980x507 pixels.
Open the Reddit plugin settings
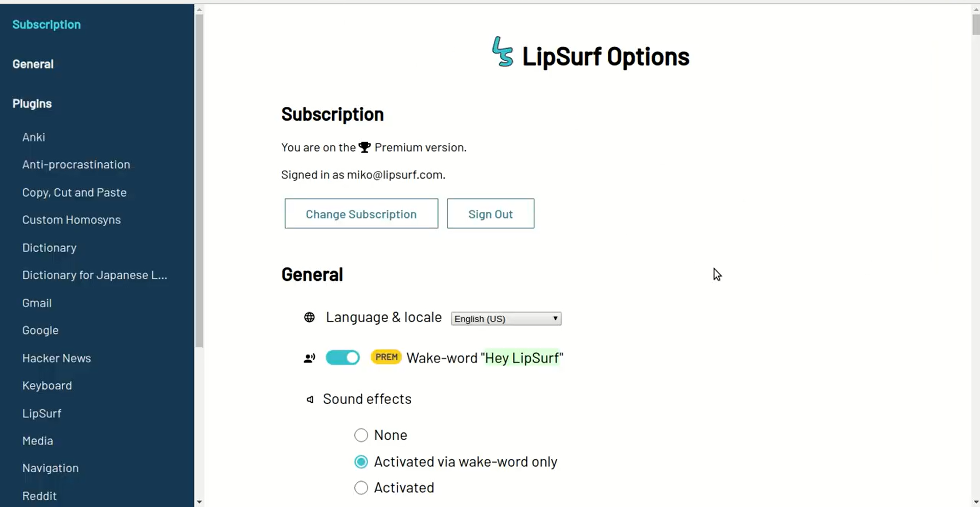click(x=39, y=495)
